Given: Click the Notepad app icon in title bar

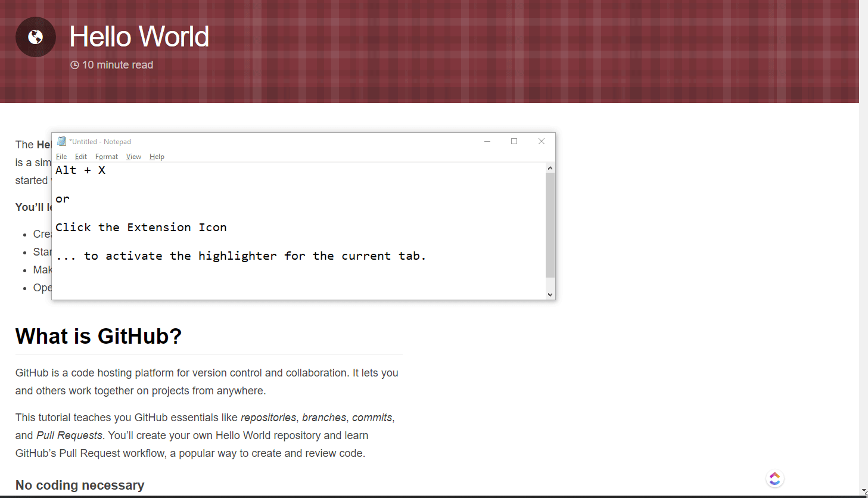Looking at the screenshot, I should [61, 142].
